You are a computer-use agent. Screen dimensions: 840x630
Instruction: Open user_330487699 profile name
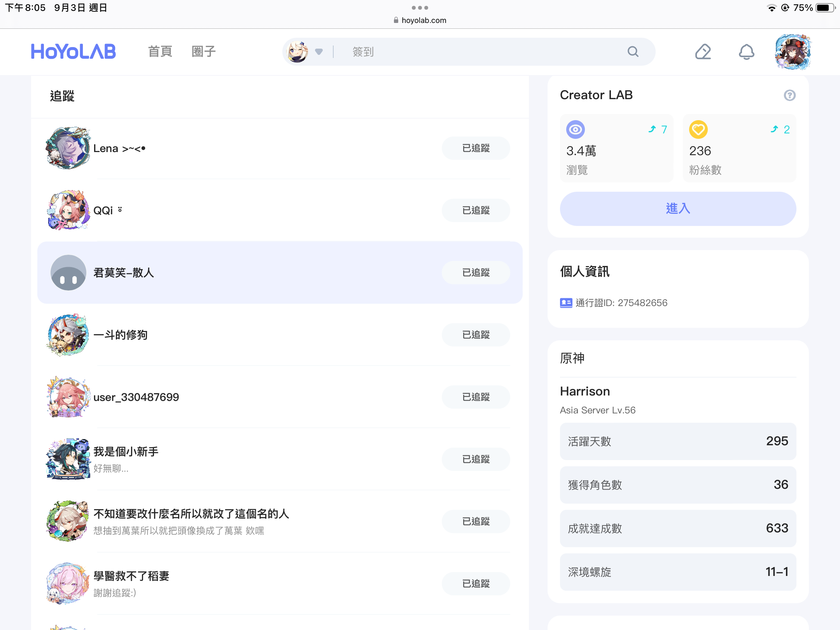click(x=136, y=397)
